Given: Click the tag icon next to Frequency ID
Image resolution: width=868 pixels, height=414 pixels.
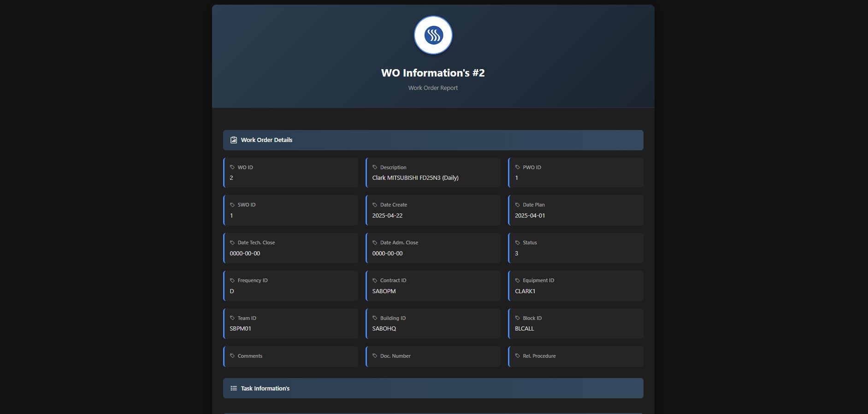Looking at the screenshot, I should coord(232,280).
